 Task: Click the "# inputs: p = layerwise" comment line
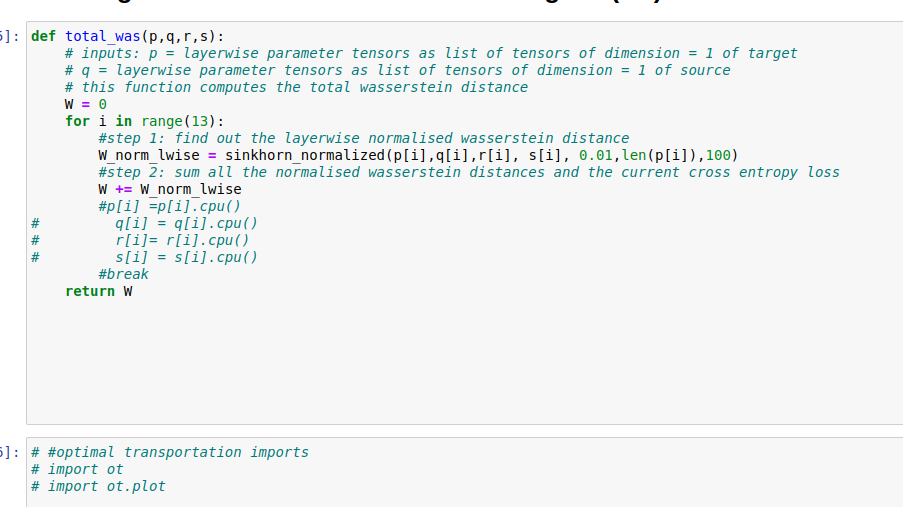[x=430, y=53]
